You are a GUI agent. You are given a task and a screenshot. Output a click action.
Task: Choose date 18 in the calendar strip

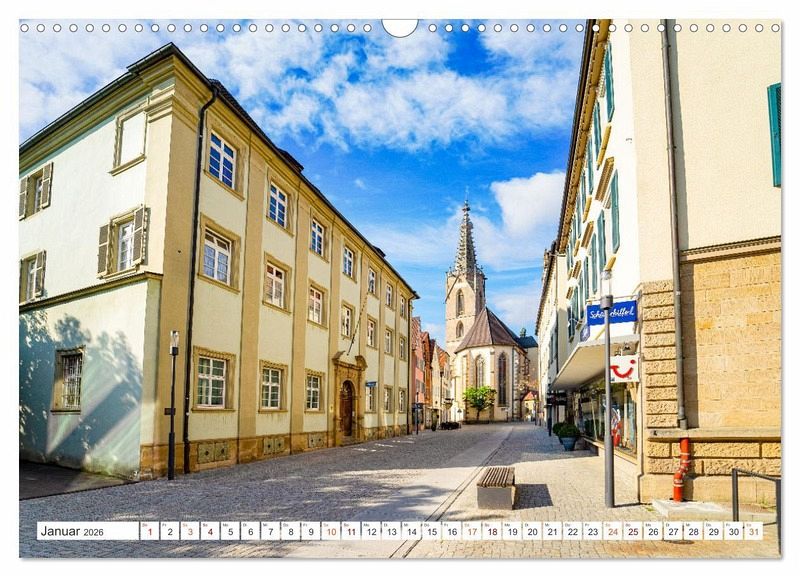tap(492, 531)
